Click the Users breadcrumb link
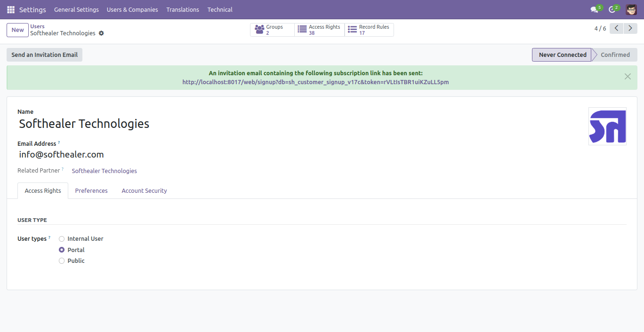Screen dimensions: 644x332 [x=38, y=26]
